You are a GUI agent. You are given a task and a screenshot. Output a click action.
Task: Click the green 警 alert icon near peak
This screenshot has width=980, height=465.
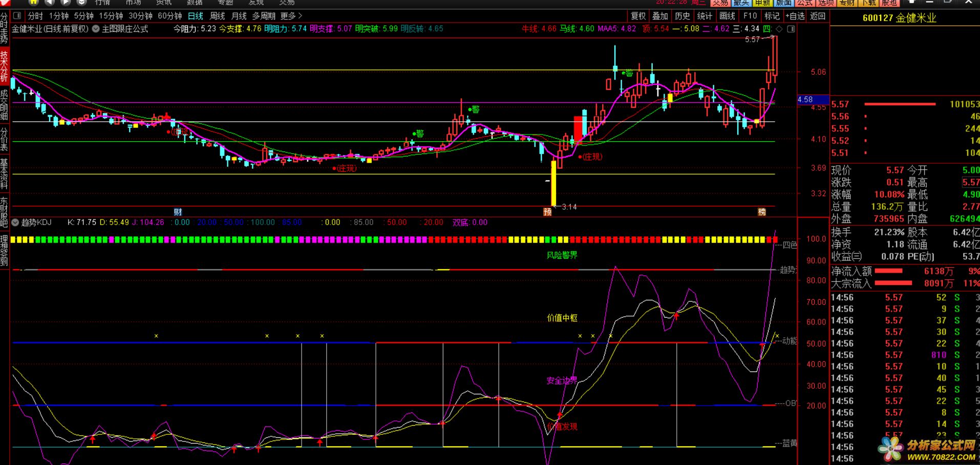[x=628, y=73]
